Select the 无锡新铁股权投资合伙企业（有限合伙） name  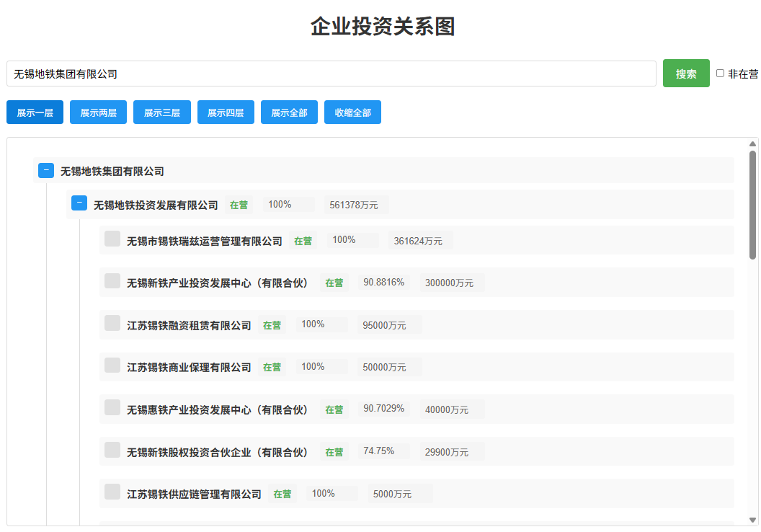pyautogui.click(x=218, y=453)
